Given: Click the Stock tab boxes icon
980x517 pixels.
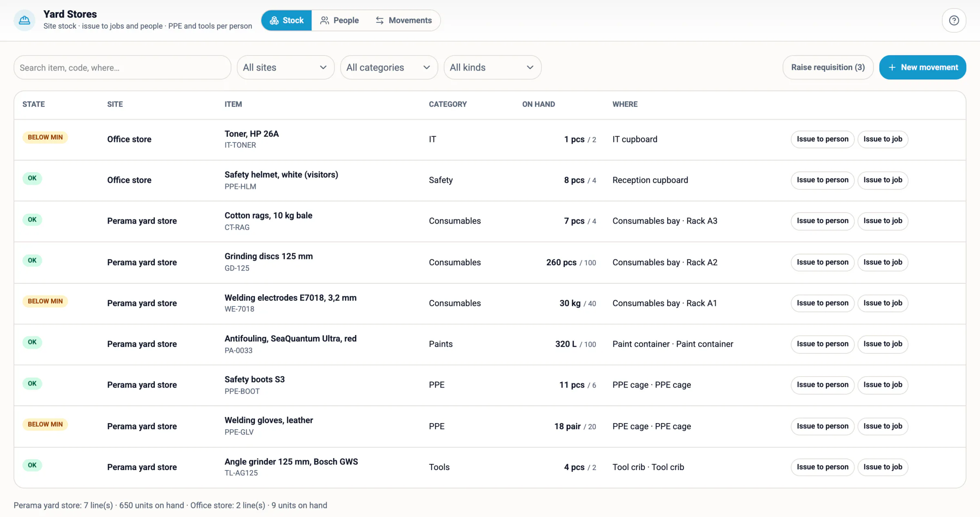Looking at the screenshot, I should pos(274,20).
